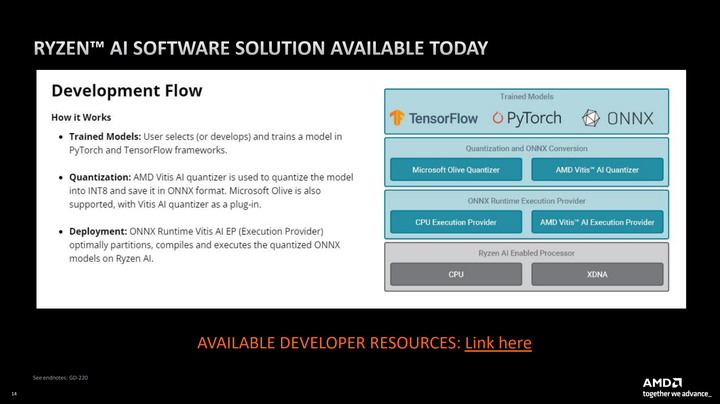Image resolution: width=720 pixels, height=404 pixels.
Task: Click the 'Quantization and ONNX Conversion' title
Action: click(526, 148)
